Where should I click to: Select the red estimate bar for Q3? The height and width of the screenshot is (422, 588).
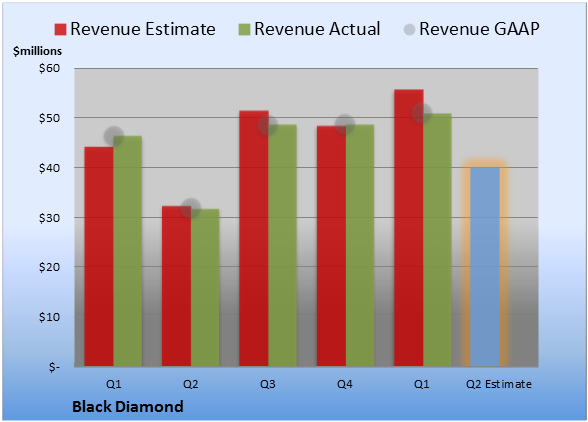click(x=254, y=239)
